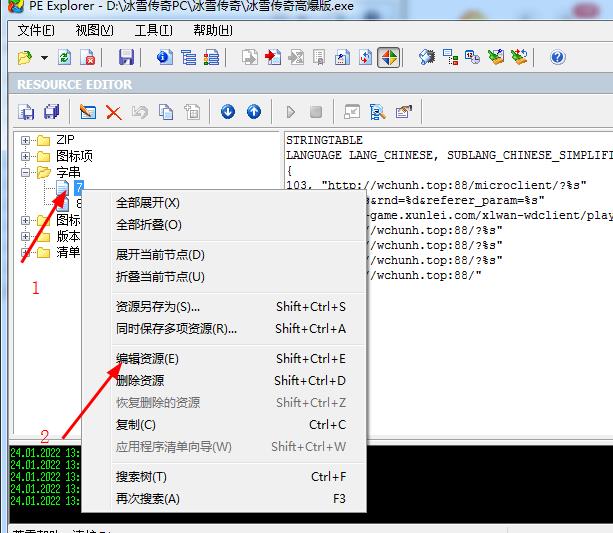Select 删除资源 from context menu
This screenshot has height=533, width=613.
point(140,381)
